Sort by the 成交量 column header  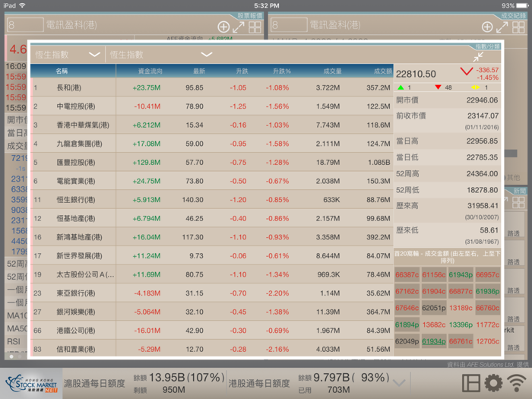click(332, 71)
